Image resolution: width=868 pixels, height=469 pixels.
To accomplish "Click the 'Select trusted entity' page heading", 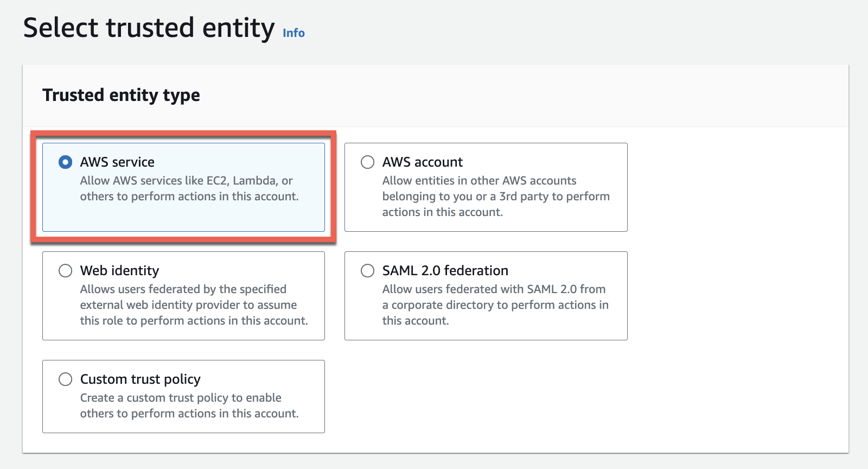I will click(149, 28).
